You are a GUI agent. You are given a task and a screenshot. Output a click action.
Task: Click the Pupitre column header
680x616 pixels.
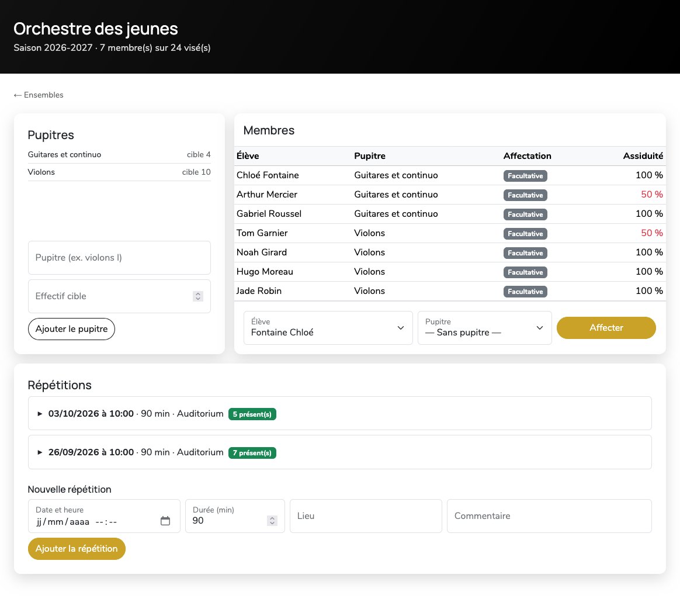[369, 156]
